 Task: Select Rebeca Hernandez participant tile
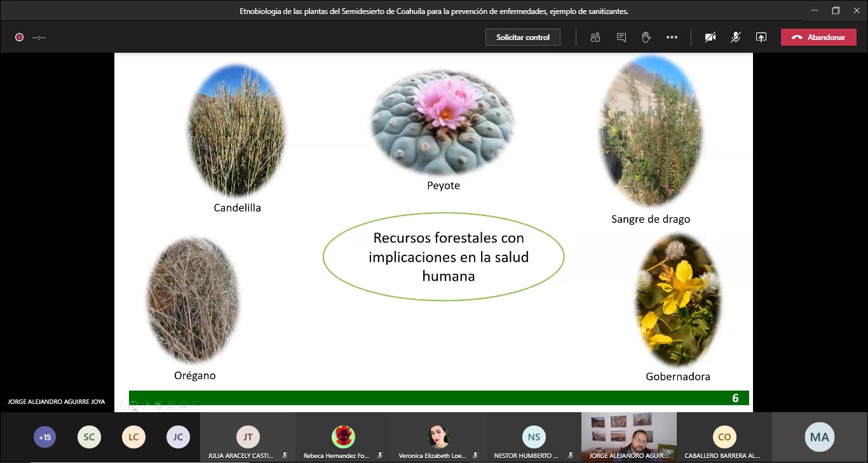coord(343,437)
